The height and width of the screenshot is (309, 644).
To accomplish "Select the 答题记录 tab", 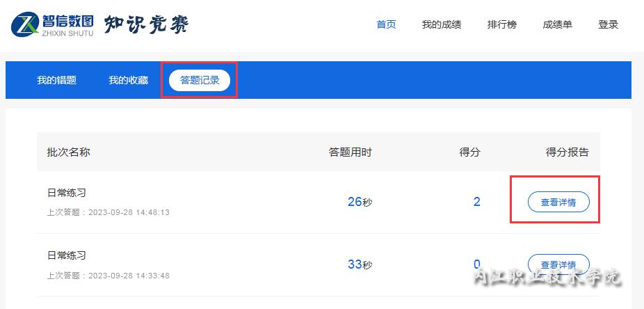I will [200, 80].
